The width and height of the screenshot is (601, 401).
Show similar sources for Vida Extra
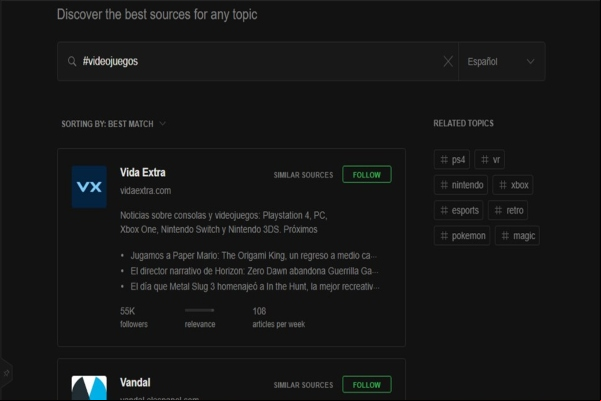click(x=303, y=175)
